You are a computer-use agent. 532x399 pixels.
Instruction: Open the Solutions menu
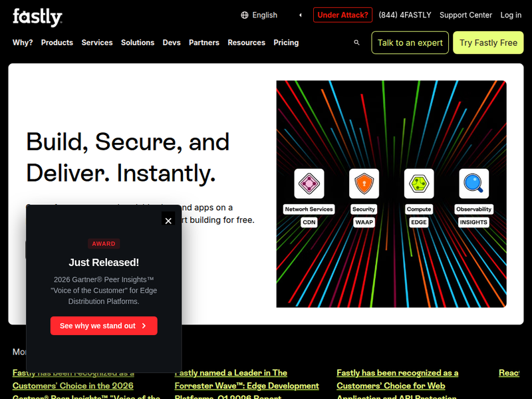tap(138, 43)
